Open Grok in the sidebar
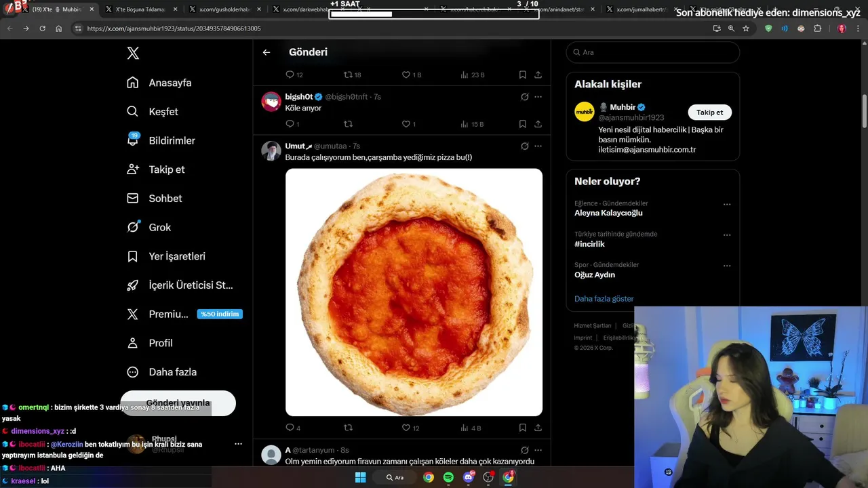The image size is (868, 488). [x=149, y=227]
